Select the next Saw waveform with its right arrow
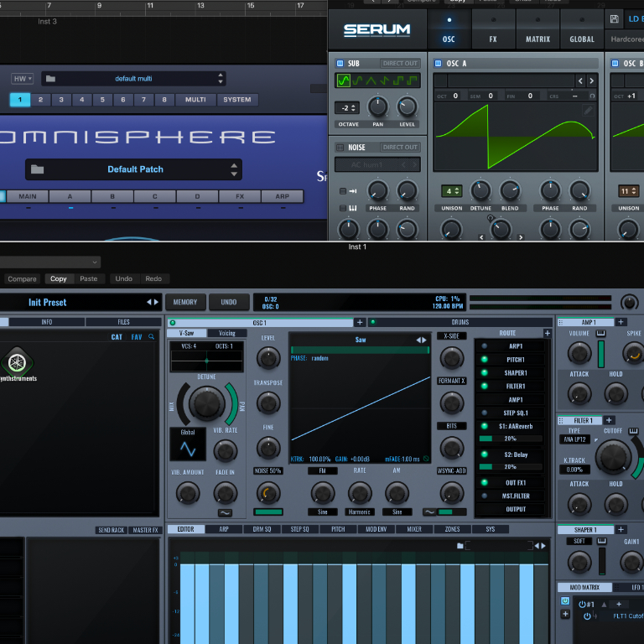Image resolution: width=644 pixels, height=644 pixels. [424, 340]
